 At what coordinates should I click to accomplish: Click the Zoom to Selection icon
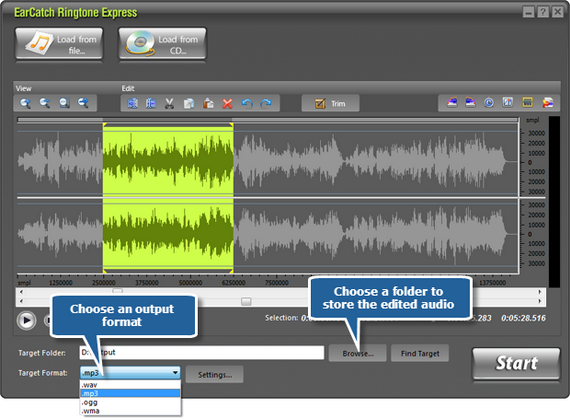tap(64, 103)
